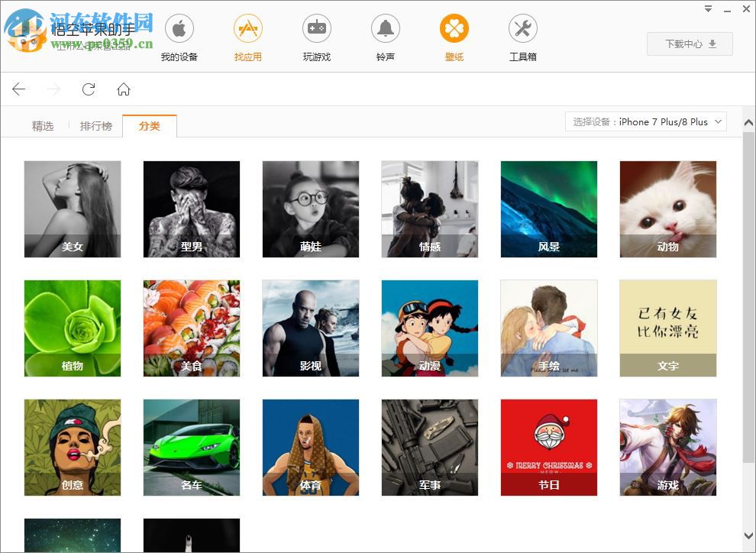The image size is (756, 553).
Task: Open 工具箱 (Toolbox) section
Action: tap(523, 37)
